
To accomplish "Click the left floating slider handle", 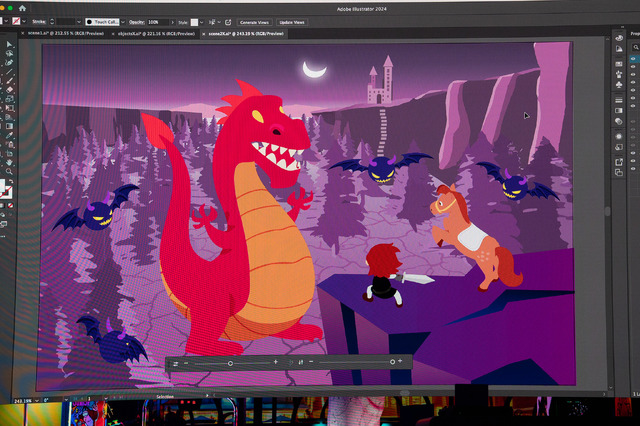I will (230, 363).
